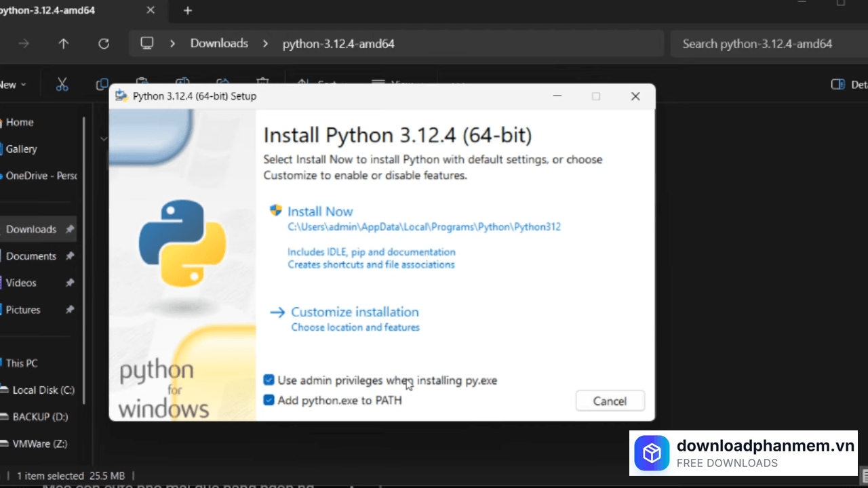Click the Refresh icon in navigation bar
The height and width of the screenshot is (488, 868).
pos(104,44)
